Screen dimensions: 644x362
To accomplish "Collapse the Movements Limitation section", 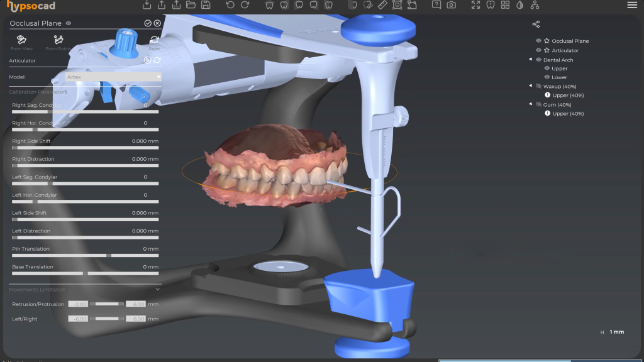I will [x=157, y=290].
